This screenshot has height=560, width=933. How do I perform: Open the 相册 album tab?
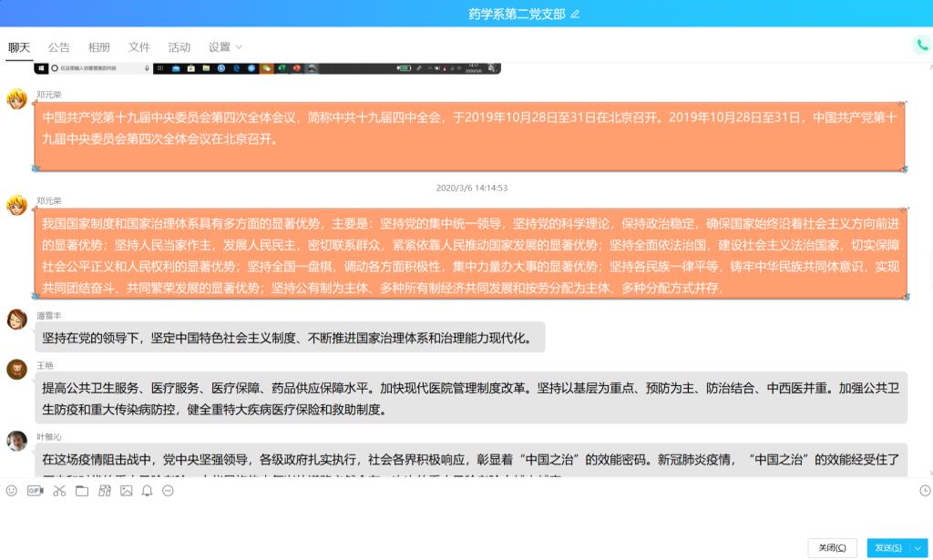(99, 47)
